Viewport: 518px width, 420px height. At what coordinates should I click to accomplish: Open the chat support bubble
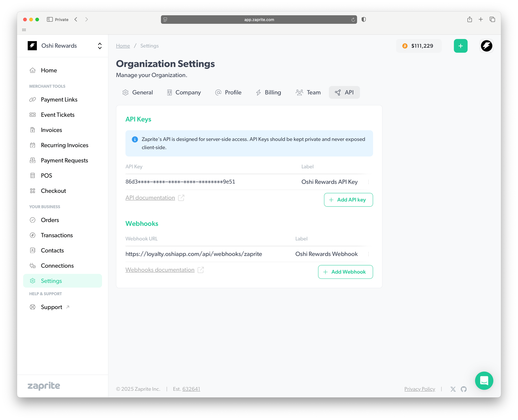click(x=484, y=380)
